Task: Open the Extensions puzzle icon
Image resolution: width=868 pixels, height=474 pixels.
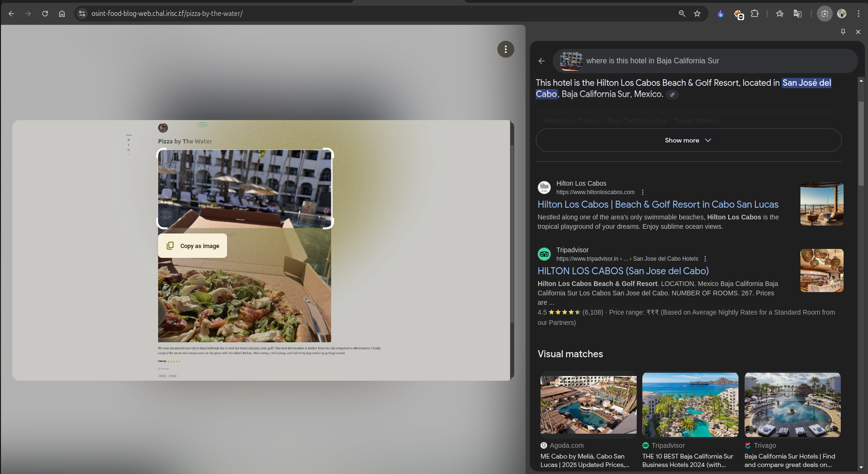Action: coord(754,14)
